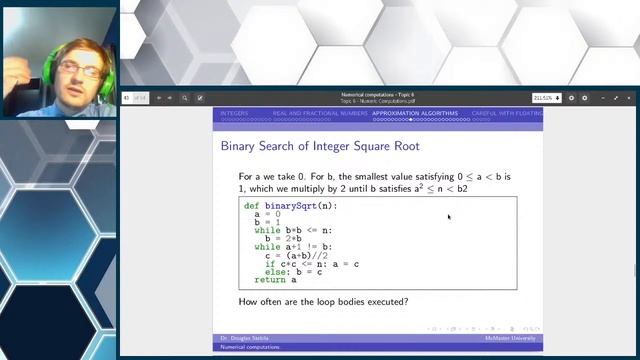Click the slide title 'Binary Search of Integer Square Root'

point(320,146)
